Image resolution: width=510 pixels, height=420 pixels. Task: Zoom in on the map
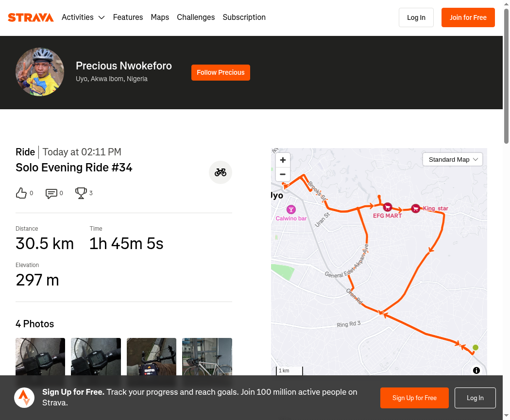(x=283, y=160)
